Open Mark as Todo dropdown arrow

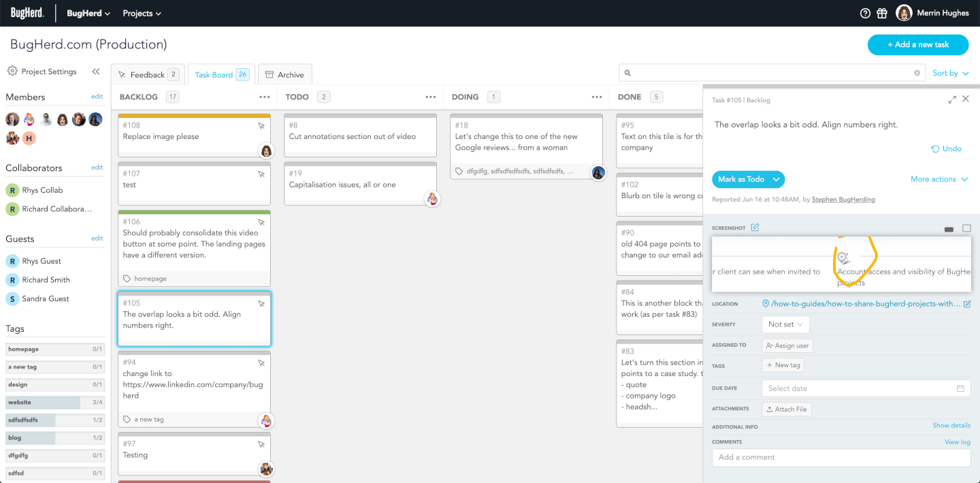tap(775, 179)
